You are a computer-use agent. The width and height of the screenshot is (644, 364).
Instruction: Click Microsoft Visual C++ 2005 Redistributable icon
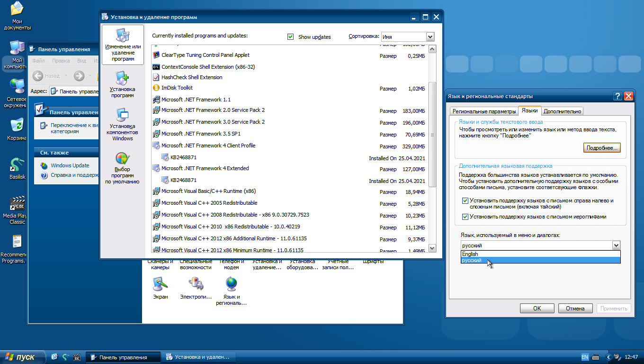click(x=157, y=203)
